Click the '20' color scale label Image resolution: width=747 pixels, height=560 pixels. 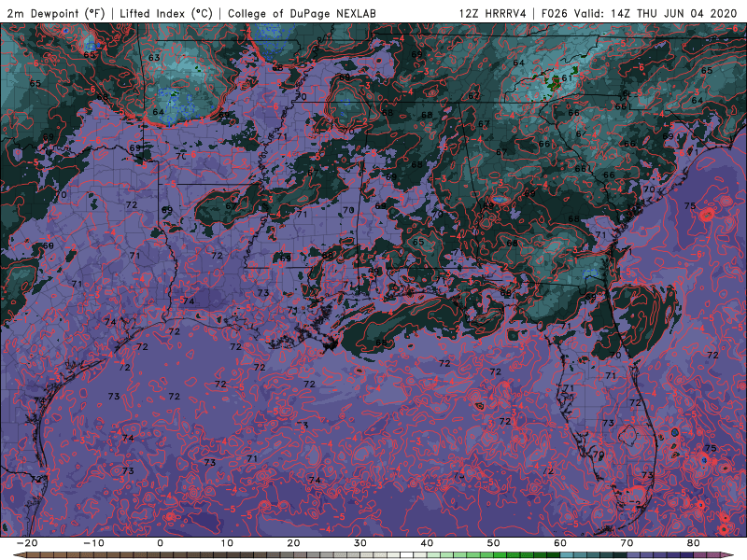click(293, 543)
